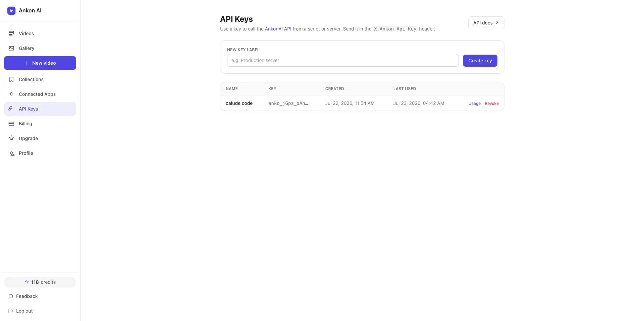The height and width of the screenshot is (321, 644).
Task: Follow the AnkonAI API link
Action: coord(278,29)
